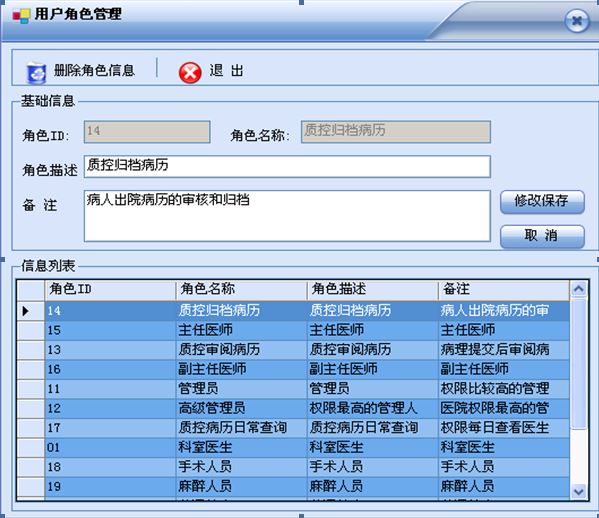
Task: Click 高级管理员 in the 角色名称 column
Action: click(241, 408)
